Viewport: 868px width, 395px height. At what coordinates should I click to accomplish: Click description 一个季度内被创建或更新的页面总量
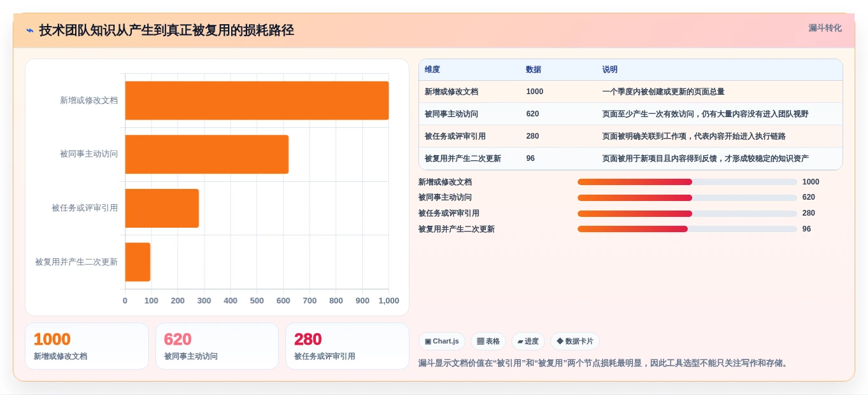click(664, 92)
